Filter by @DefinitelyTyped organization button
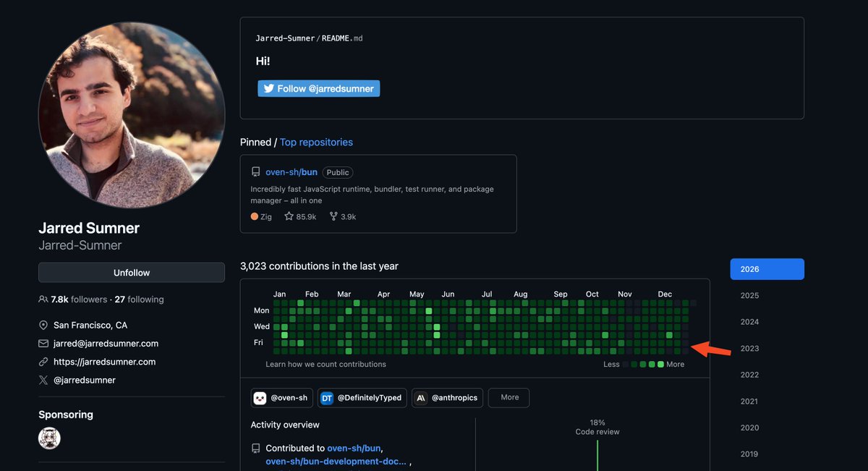 tap(362, 397)
